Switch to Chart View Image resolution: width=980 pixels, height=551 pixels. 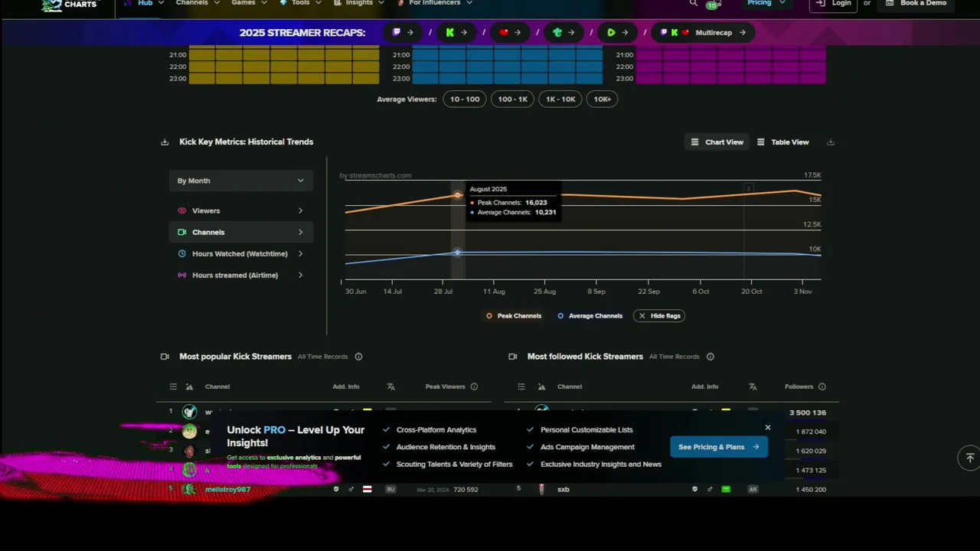click(717, 142)
